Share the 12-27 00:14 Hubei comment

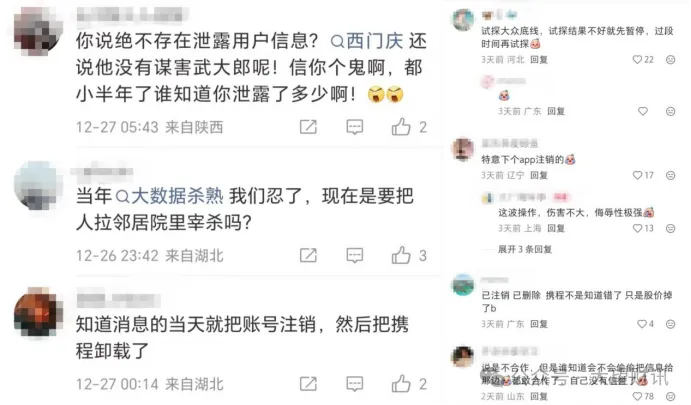point(308,384)
